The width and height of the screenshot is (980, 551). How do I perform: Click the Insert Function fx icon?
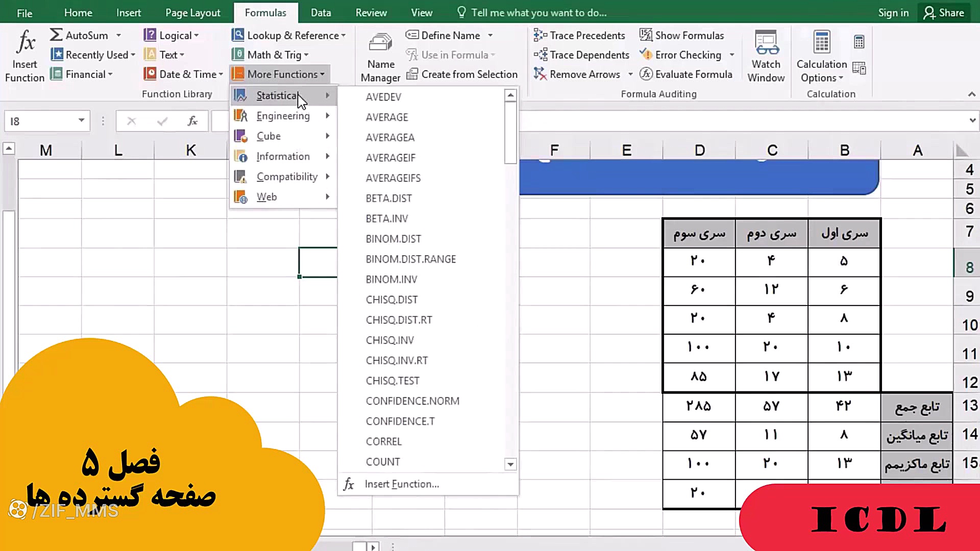pos(25,42)
